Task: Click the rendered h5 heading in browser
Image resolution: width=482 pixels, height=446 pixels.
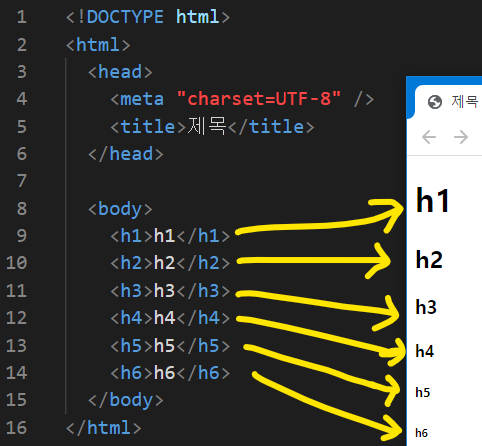Action: [x=423, y=392]
